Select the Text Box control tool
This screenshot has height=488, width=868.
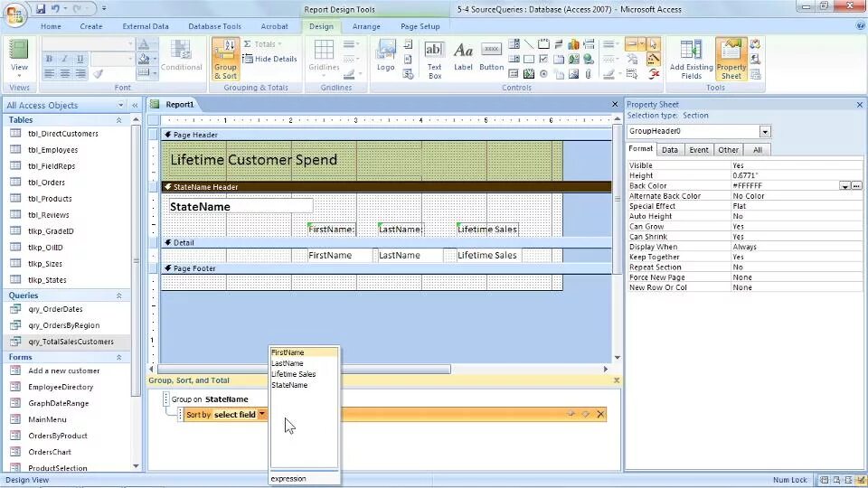(435, 60)
